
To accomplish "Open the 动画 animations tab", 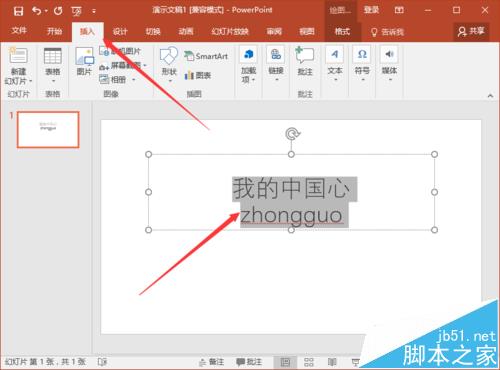I will (x=186, y=31).
